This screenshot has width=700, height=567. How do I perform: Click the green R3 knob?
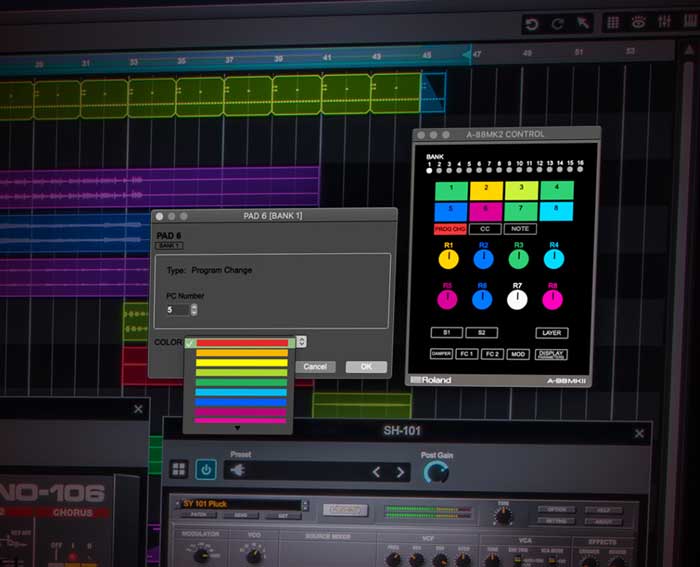[518, 259]
